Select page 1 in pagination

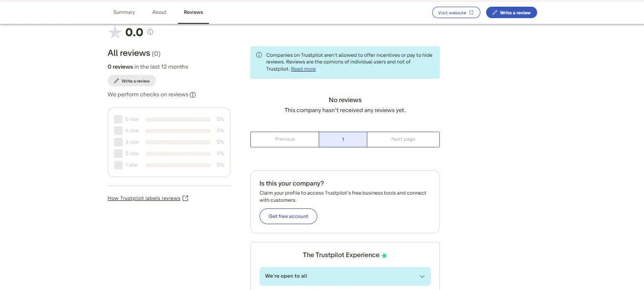pyautogui.click(x=343, y=139)
